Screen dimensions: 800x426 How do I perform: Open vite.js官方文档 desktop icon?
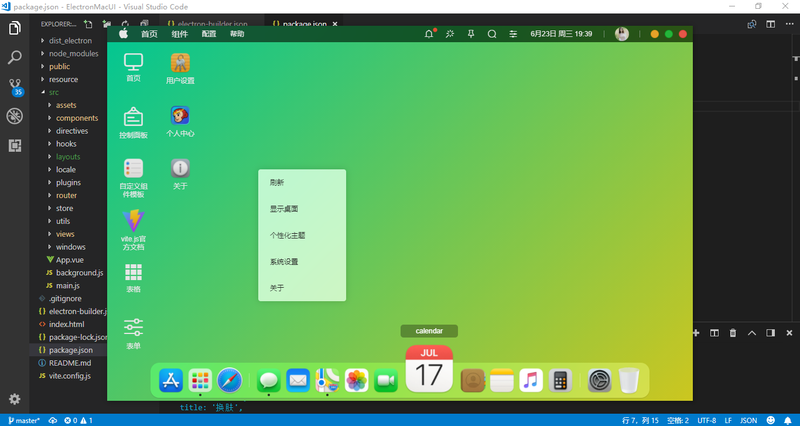tap(133, 230)
